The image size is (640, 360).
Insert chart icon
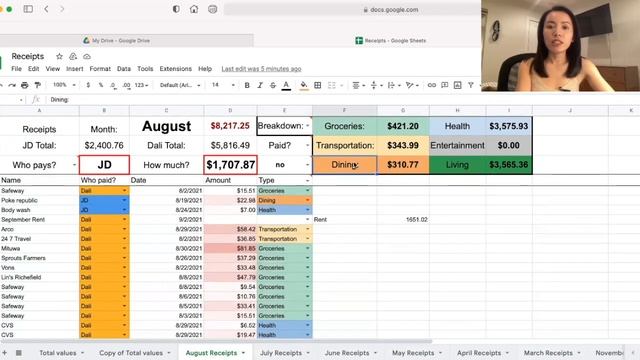[x=458, y=85]
